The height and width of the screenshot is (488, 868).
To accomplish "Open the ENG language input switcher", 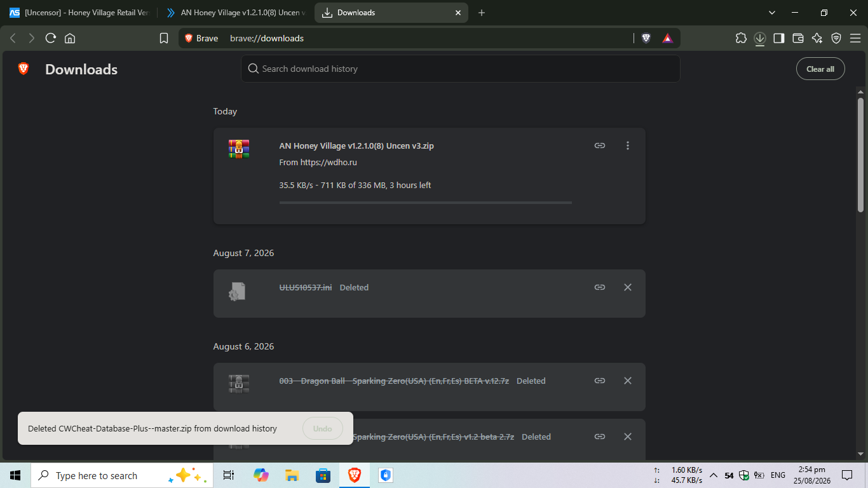I will pyautogui.click(x=778, y=475).
